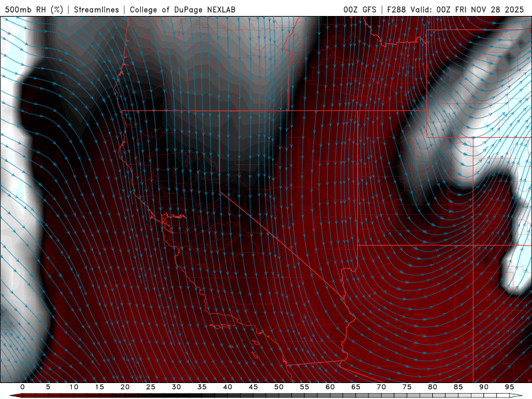Click the colorbar label "45"
The height and width of the screenshot is (399, 532).
pyautogui.click(x=253, y=387)
